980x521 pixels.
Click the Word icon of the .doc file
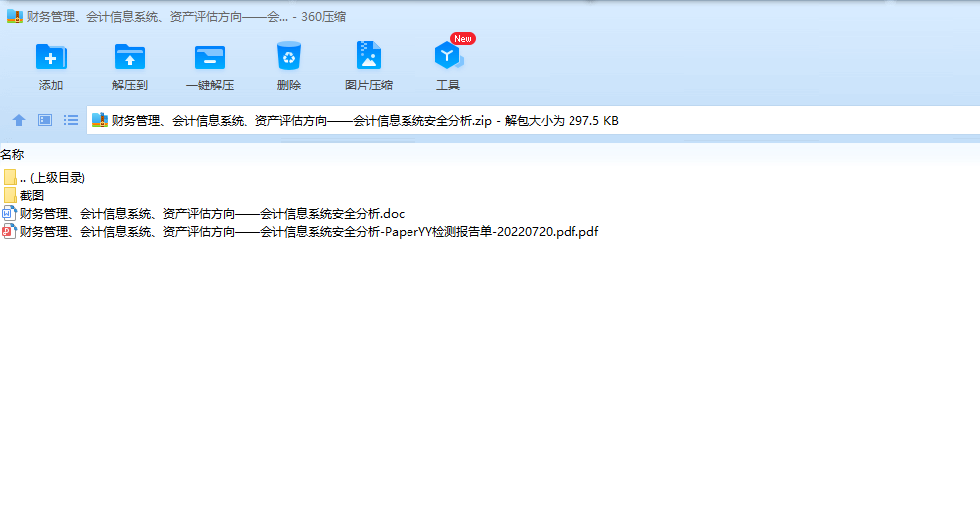pos(9,214)
